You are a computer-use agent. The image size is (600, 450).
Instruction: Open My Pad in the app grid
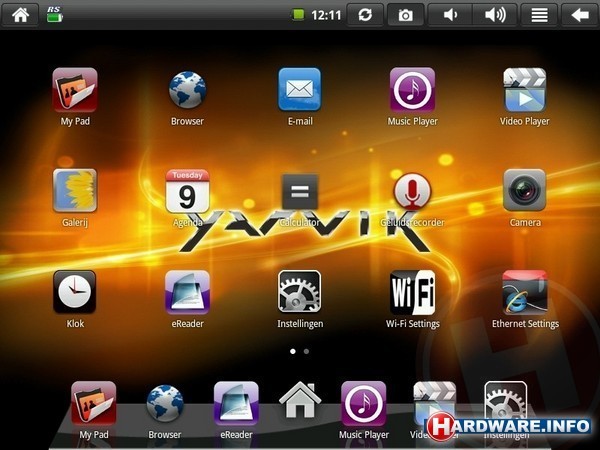point(75,90)
